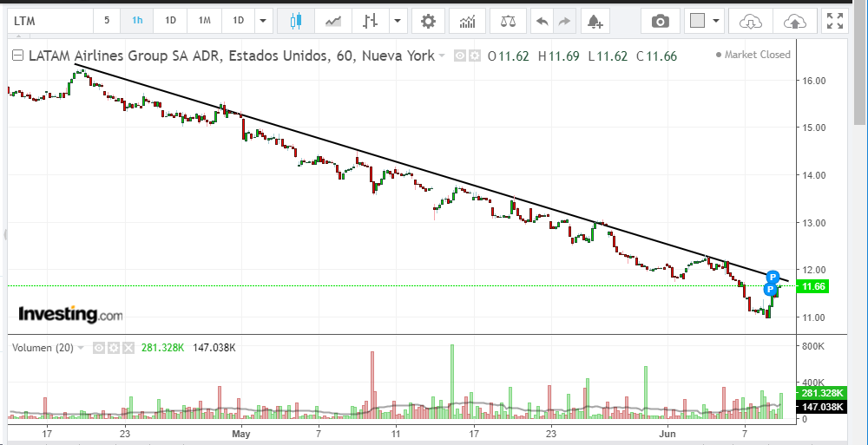
Task: Click the P marker on the trend line
Action: 773,278
